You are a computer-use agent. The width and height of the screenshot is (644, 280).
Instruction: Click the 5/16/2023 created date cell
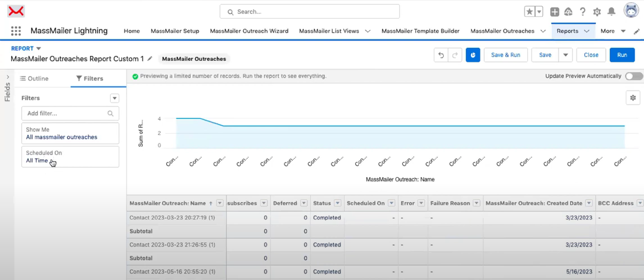click(579, 272)
